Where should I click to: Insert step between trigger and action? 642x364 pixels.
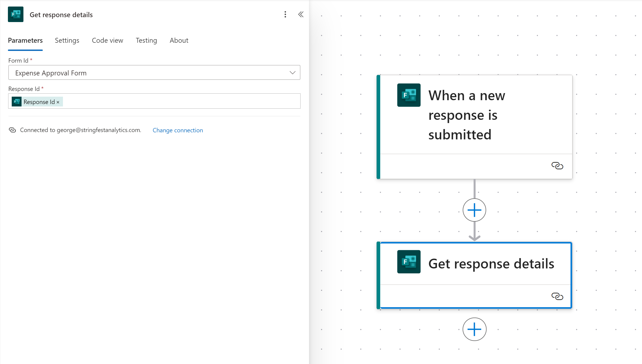click(474, 210)
